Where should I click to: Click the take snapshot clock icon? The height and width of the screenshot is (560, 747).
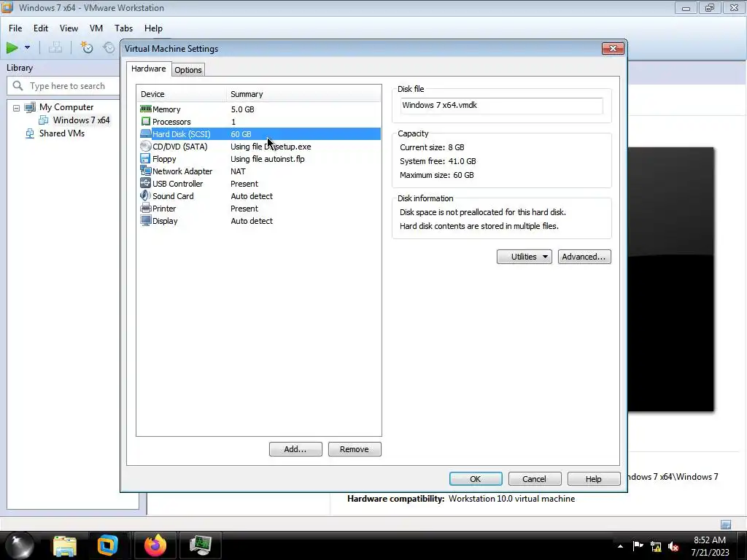pyautogui.click(x=86, y=47)
